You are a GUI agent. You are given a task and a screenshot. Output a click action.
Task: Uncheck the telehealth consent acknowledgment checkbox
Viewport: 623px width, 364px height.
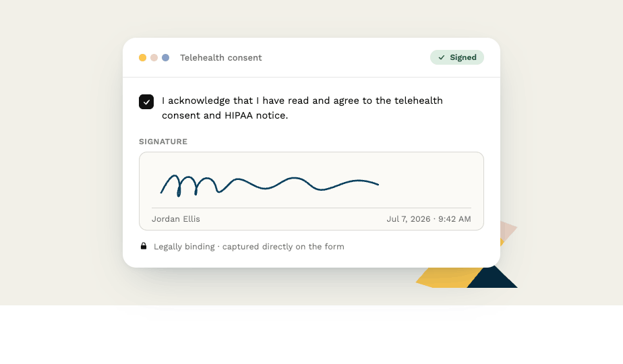pos(146,102)
